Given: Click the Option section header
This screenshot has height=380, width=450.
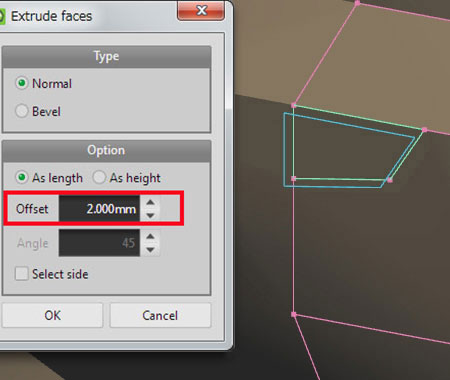Looking at the screenshot, I should tap(106, 150).
